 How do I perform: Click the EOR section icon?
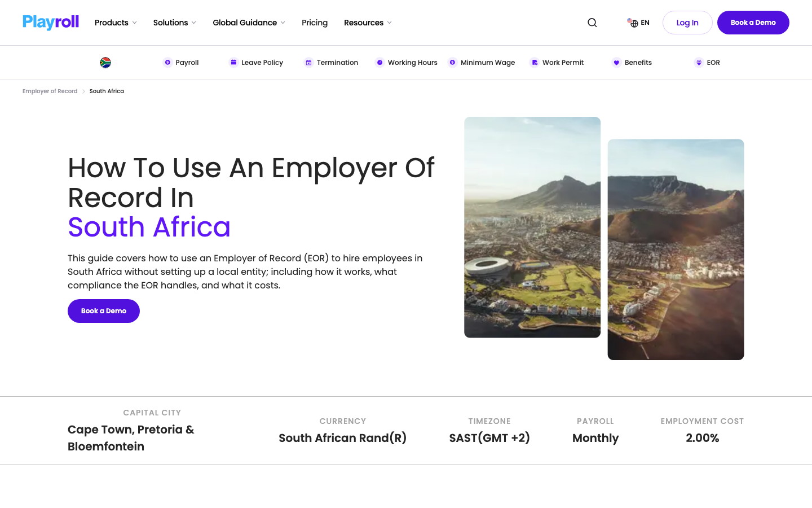coord(699,63)
